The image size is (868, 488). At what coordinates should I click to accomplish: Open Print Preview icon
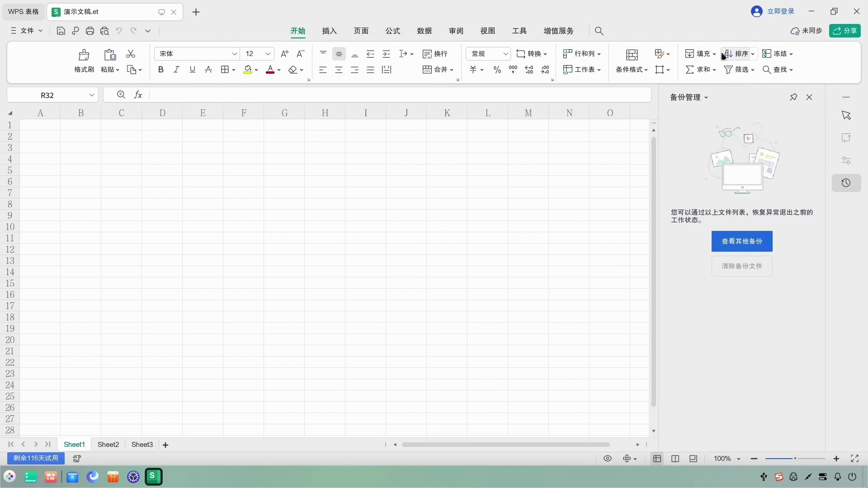[x=104, y=31]
